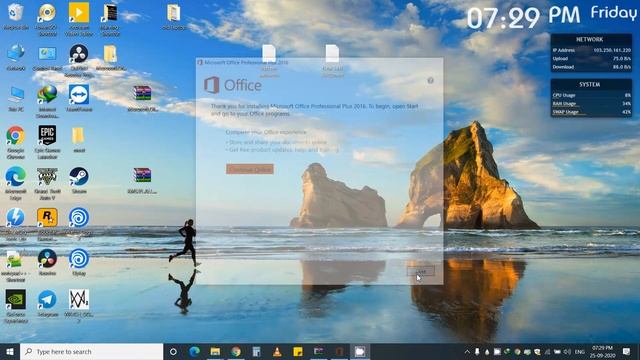
Task: Open the volume control in the system tray
Action: [x=567, y=351]
